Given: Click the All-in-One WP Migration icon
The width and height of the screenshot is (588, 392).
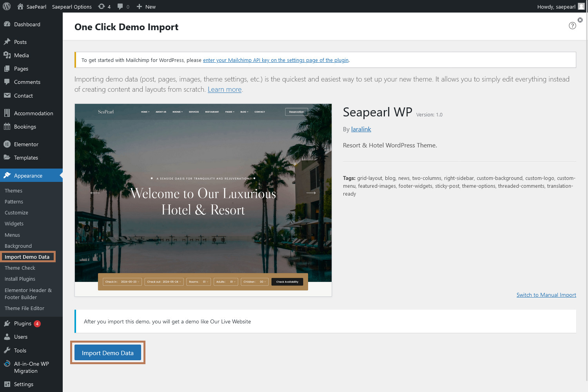Looking at the screenshot, I should [7, 364].
